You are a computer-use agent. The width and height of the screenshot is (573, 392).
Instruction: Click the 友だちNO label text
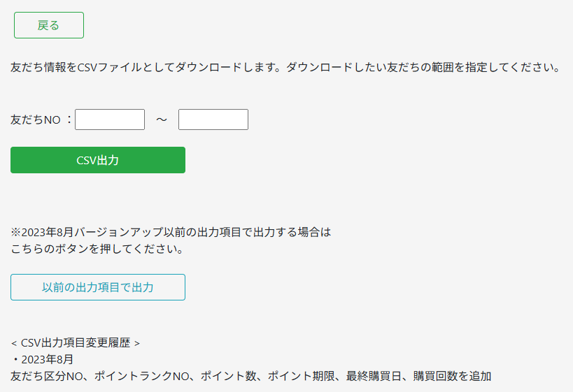(x=36, y=119)
